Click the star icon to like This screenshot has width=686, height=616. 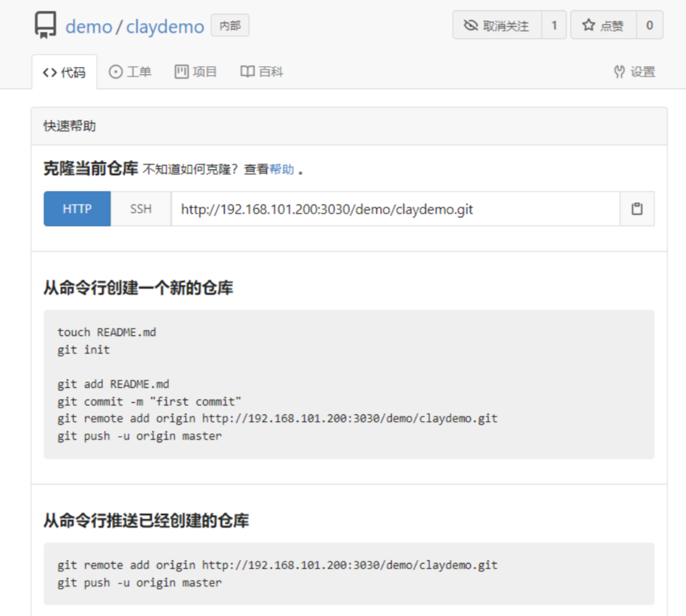[588, 26]
